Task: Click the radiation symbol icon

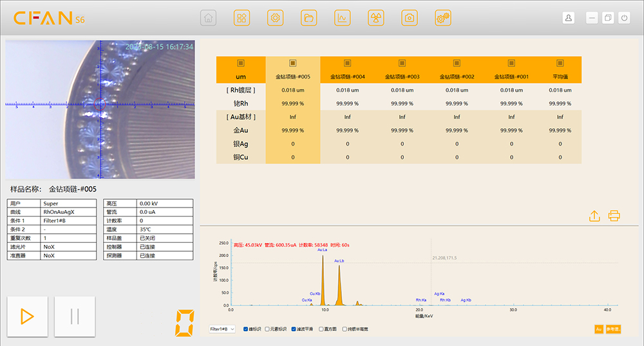Action: point(376,18)
